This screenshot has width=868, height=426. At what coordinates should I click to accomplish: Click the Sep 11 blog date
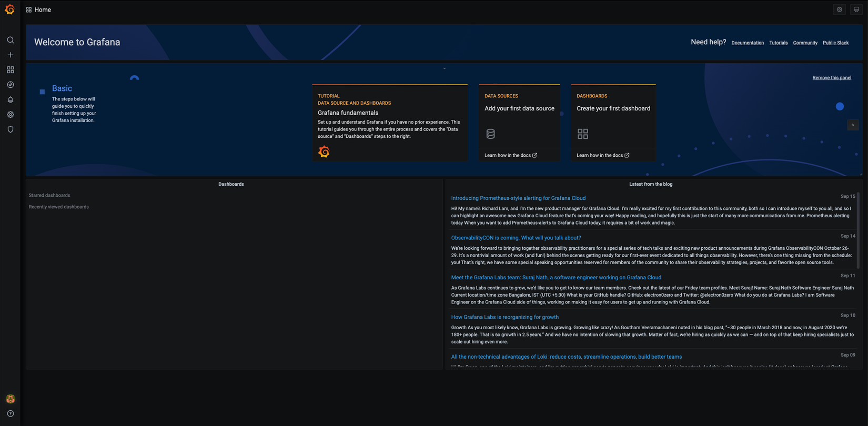click(x=848, y=276)
